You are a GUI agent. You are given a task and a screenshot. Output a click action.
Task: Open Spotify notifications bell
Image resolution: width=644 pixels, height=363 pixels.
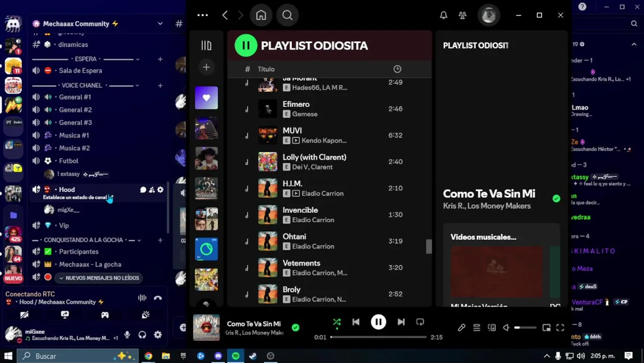pyautogui.click(x=443, y=15)
